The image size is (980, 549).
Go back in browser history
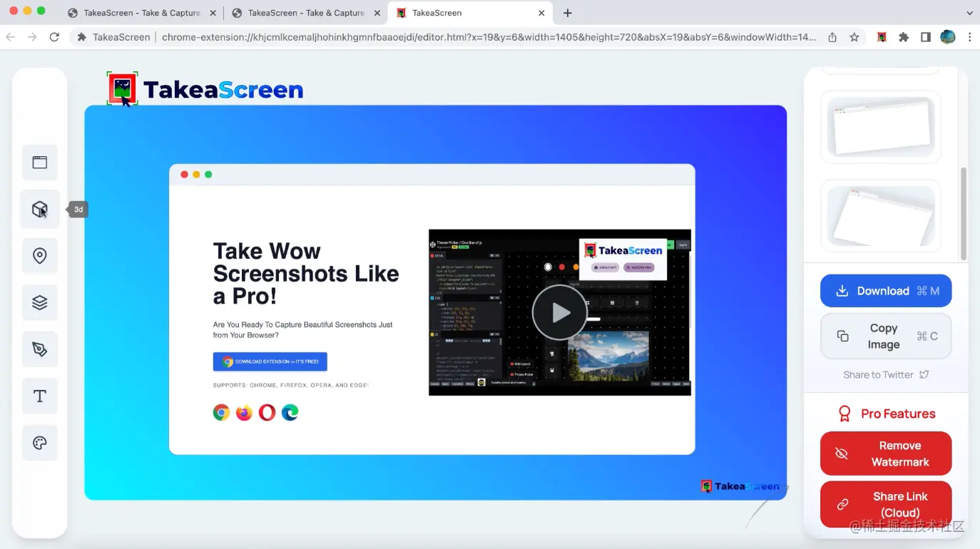pos(10,37)
